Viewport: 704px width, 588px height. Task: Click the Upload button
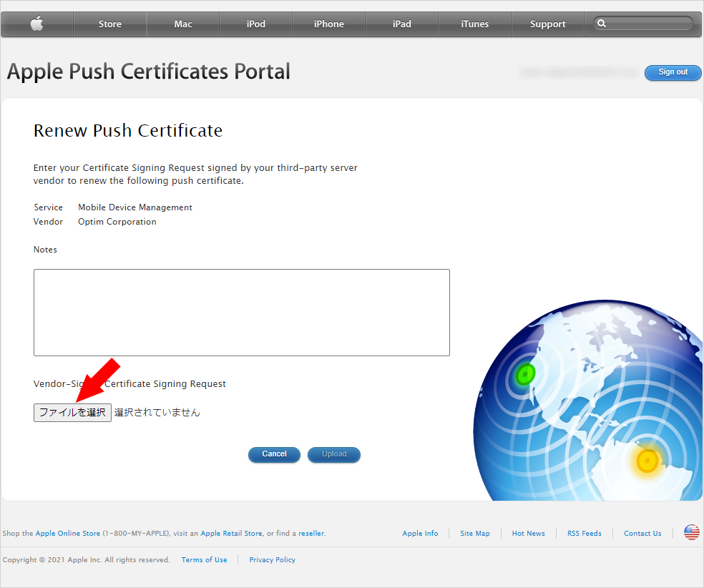[x=334, y=454]
